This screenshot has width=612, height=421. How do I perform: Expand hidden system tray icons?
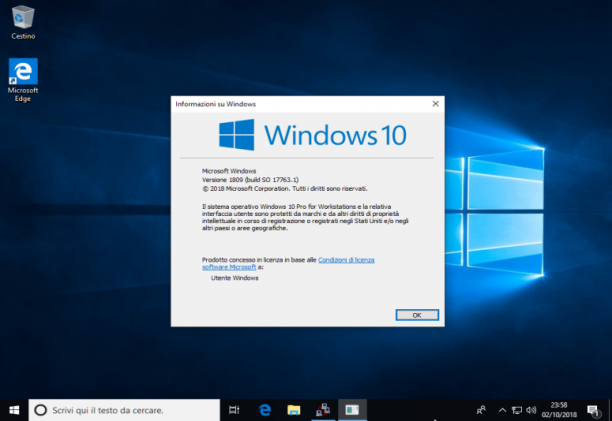point(502,410)
